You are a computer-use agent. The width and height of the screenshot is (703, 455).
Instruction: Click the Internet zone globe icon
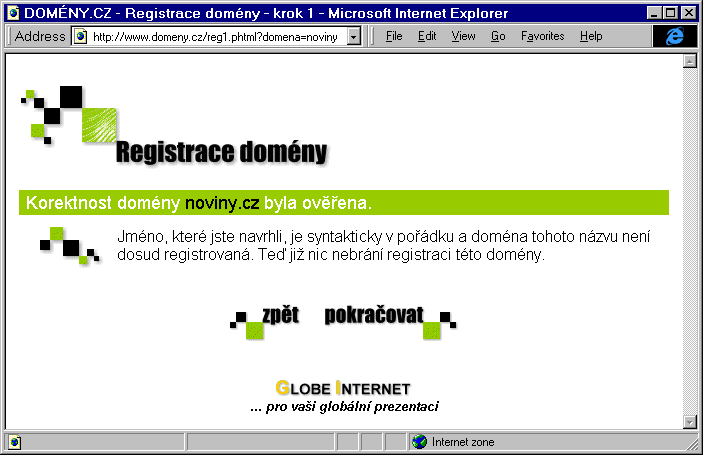tap(420, 442)
